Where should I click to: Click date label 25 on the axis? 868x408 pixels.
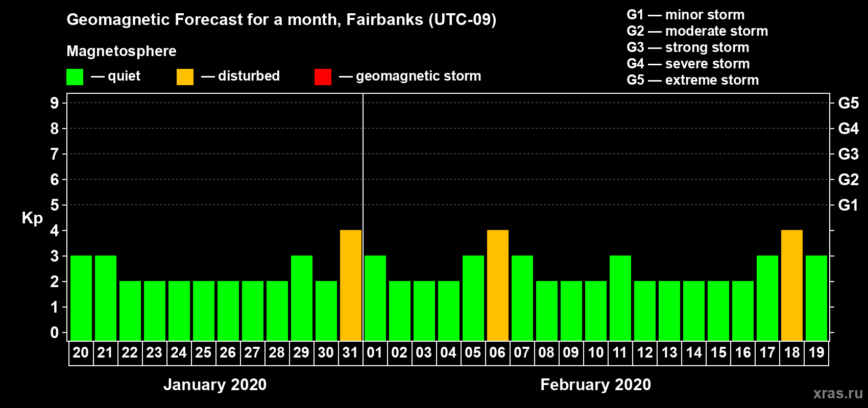[203, 352]
